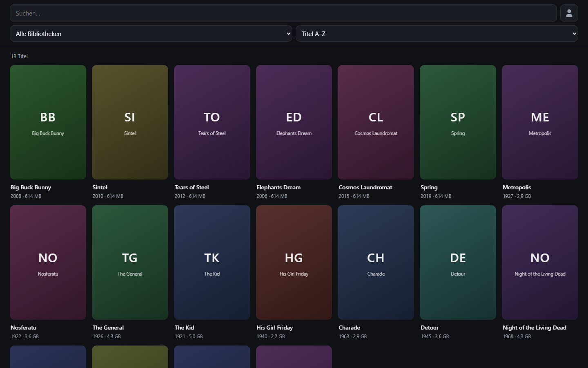
Task: Select the "2019 · 614 MB" info line
Action: point(436,196)
